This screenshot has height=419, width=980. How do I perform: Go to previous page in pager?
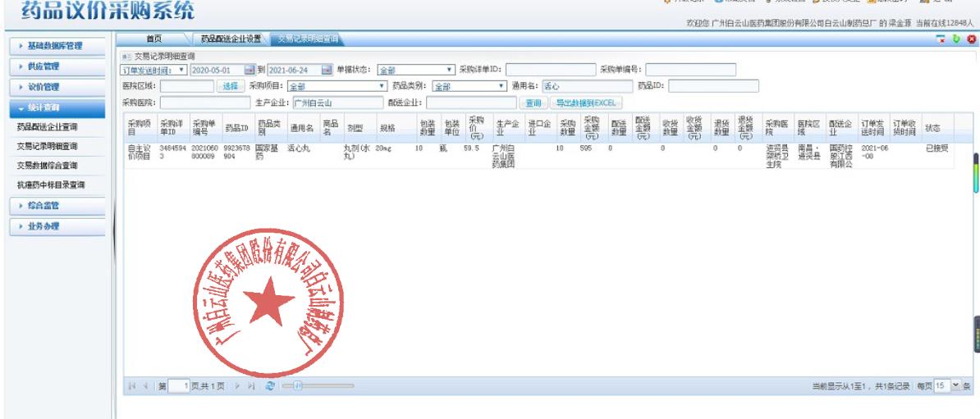coord(145,386)
